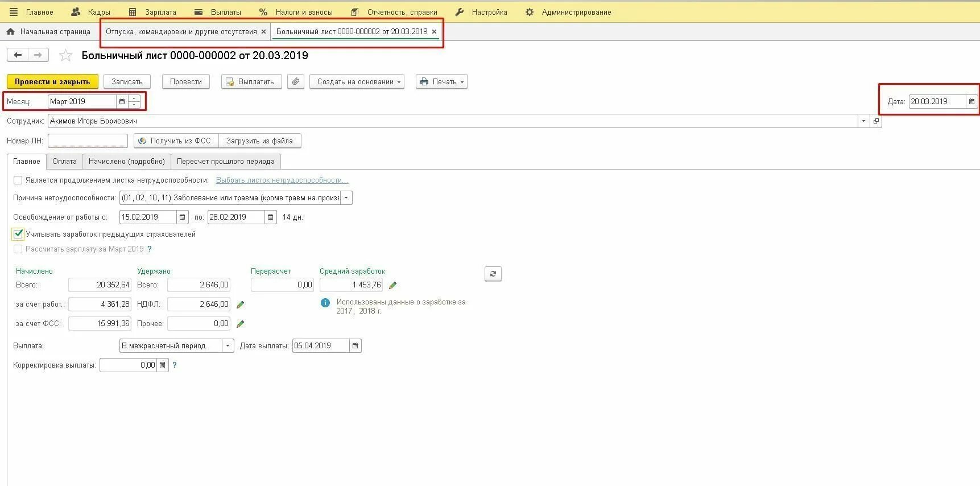
Task: Edit average earnings with pencil icon
Action: click(392, 286)
